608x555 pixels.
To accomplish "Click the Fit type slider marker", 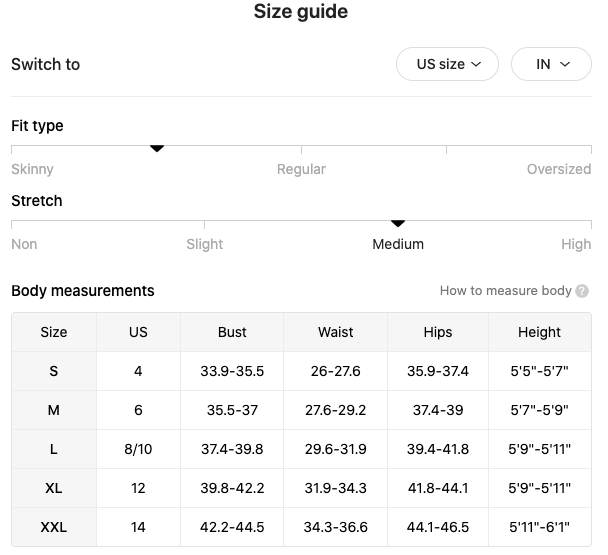I will click(156, 148).
